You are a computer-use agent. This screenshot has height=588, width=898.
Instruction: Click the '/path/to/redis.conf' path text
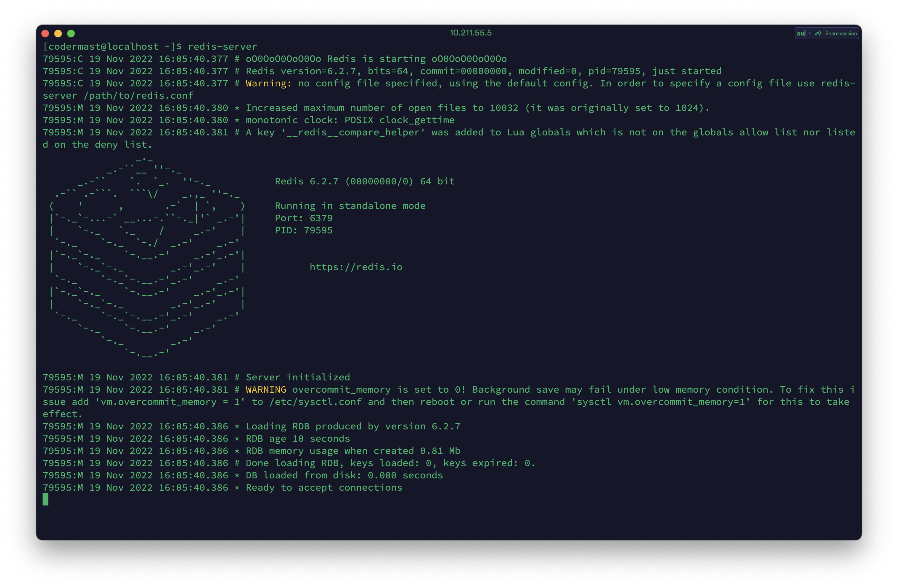pyautogui.click(x=138, y=95)
